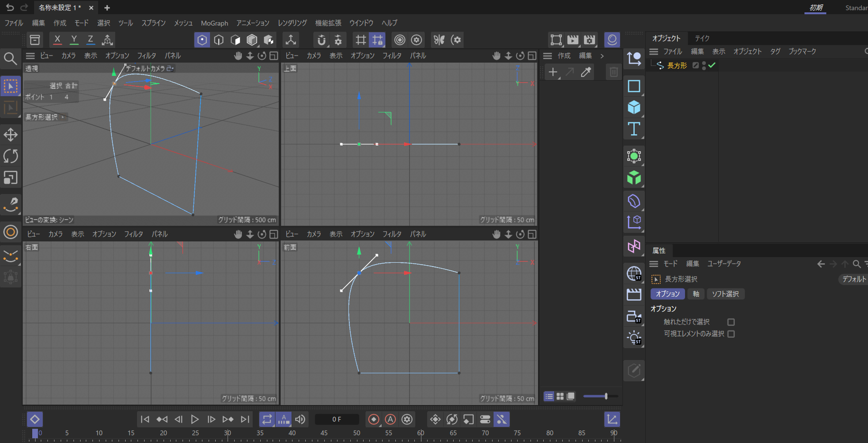The image size is (868, 443).
Task: Click the record active objects button
Action: click(x=374, y=419)
